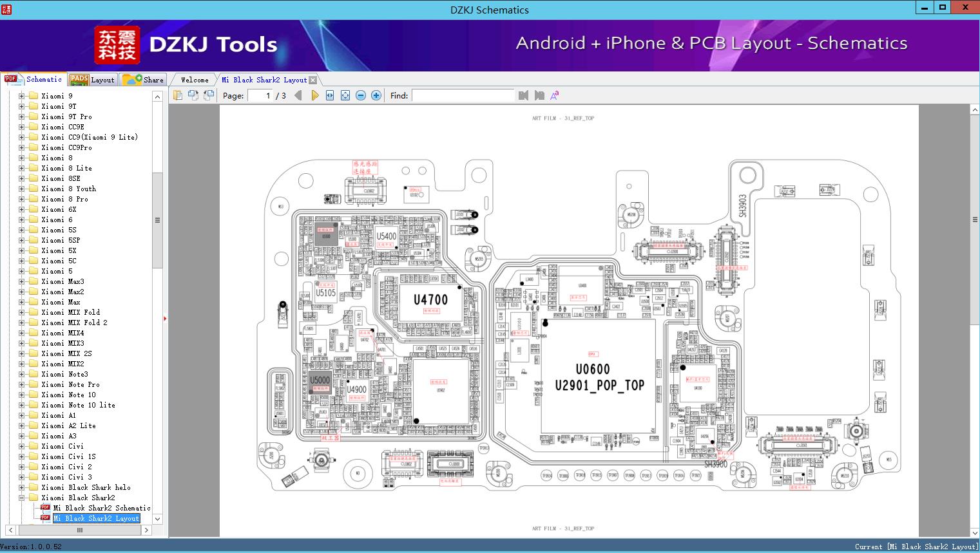Click the tree panel scroll down arrow

157,519
